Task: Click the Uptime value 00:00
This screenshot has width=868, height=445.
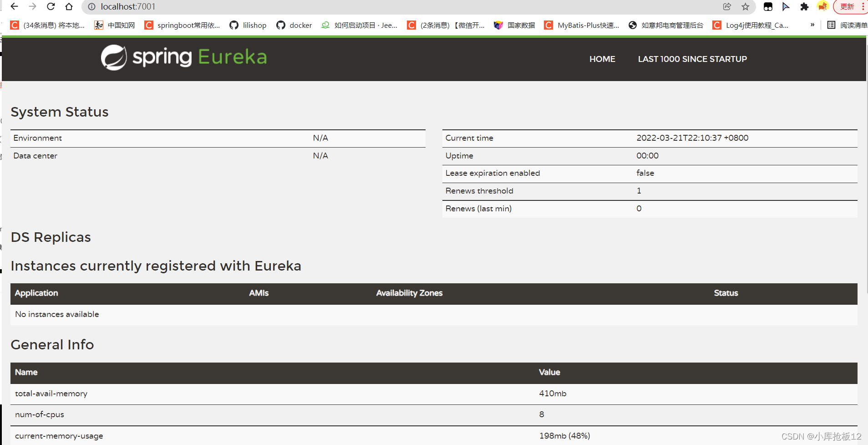Action: [x=647, y=156]
